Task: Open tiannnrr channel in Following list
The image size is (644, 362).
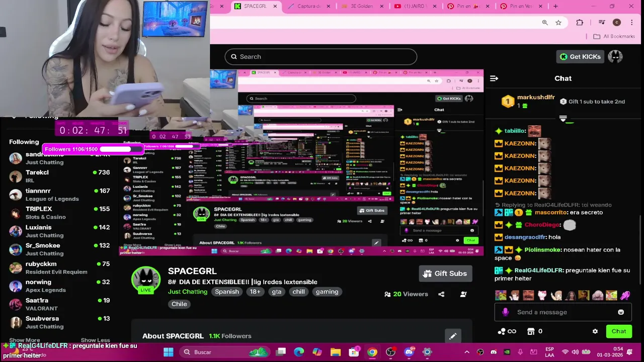Action: [59, 195]
